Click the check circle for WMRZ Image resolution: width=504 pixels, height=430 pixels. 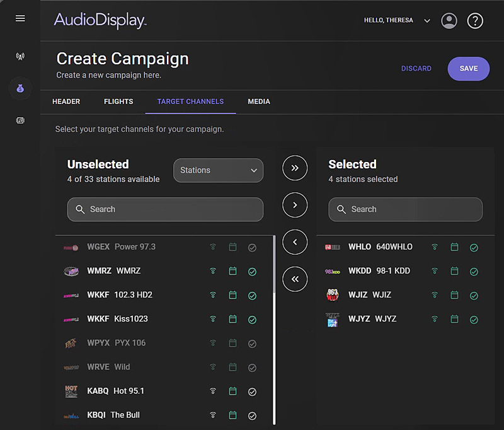[x=253, y=272]
